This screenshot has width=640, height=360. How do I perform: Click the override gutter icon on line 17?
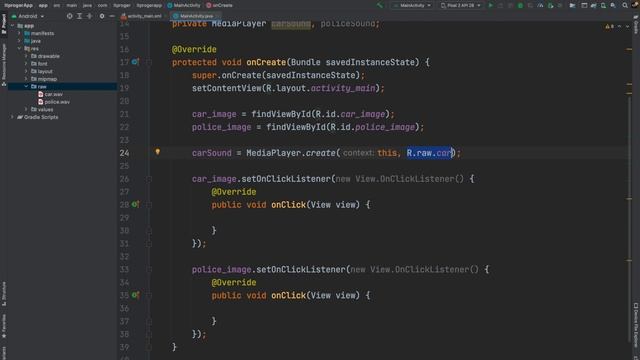(135, 62)
